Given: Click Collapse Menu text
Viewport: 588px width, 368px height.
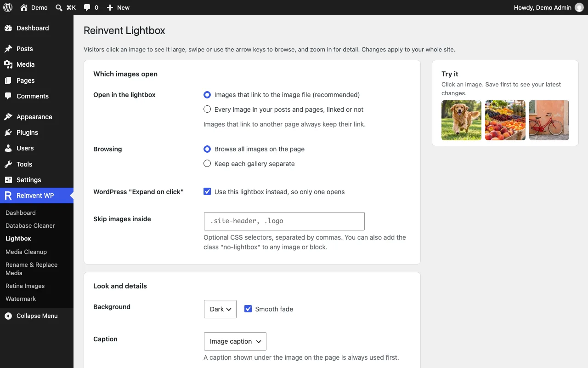Looking at the screenshot, I should pos(37,316).
